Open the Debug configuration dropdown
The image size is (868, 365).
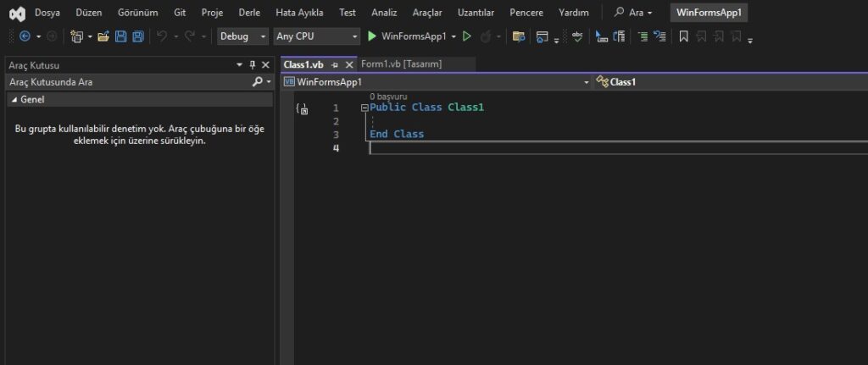pyautogui.click(x=242, y=36)
